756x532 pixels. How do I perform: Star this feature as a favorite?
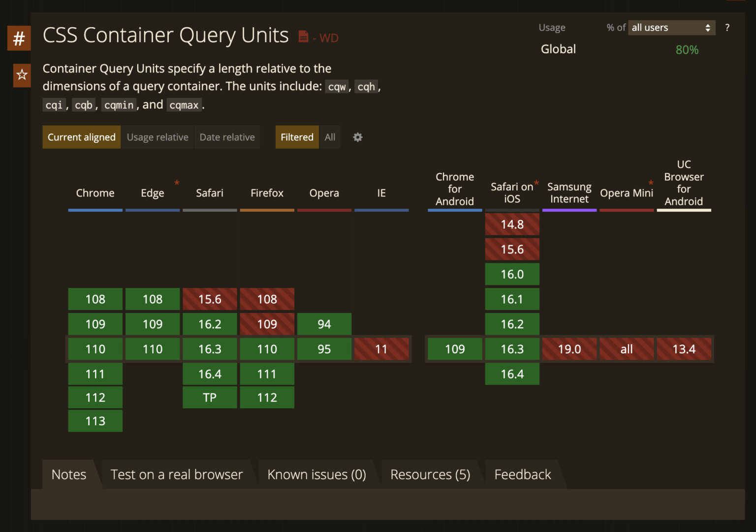22,75
